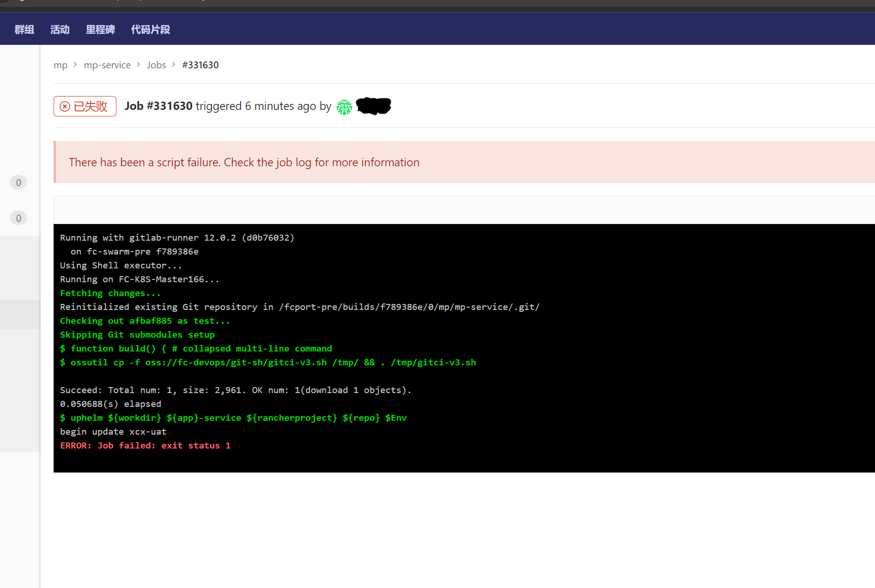Select the highlighted gray sidebar item
Image resolution: width=875 pixels, height=588 pixels.
coord(20,315)
